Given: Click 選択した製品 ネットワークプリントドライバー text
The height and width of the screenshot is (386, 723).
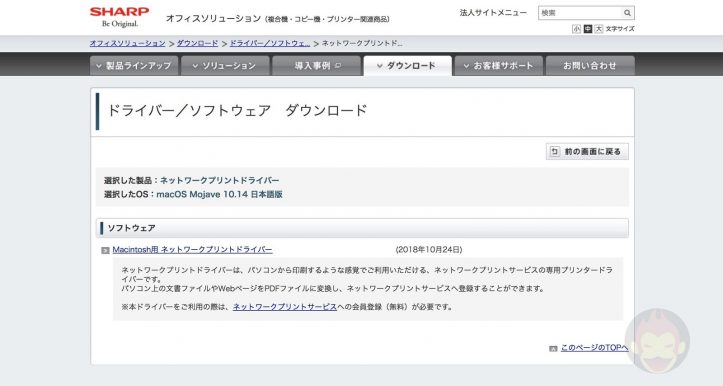Looking at the screenshot, I should coord(191,180).
